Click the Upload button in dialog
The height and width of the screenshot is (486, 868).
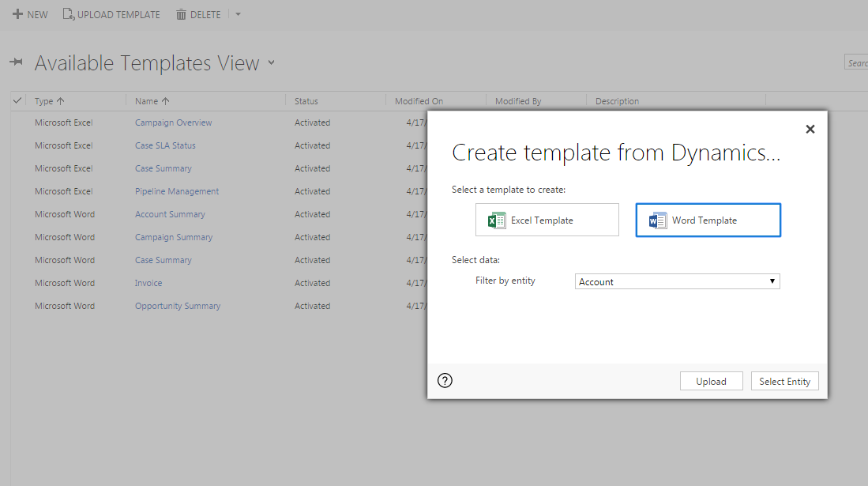click(712, 381)
